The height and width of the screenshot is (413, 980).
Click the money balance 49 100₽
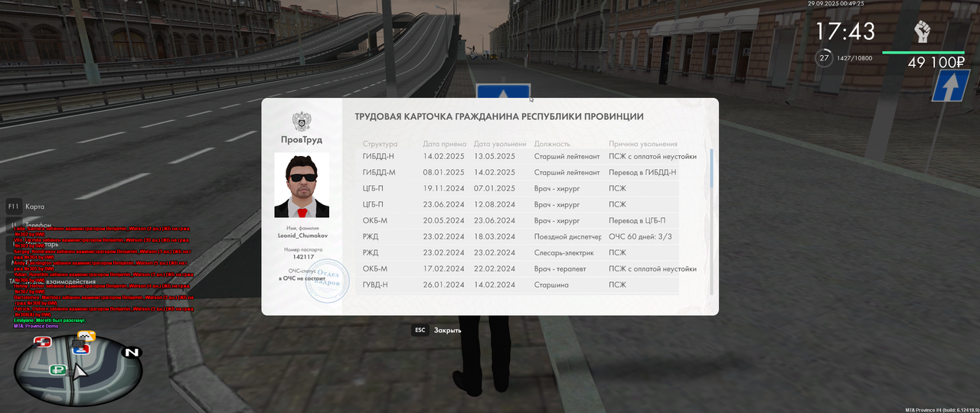936,63
